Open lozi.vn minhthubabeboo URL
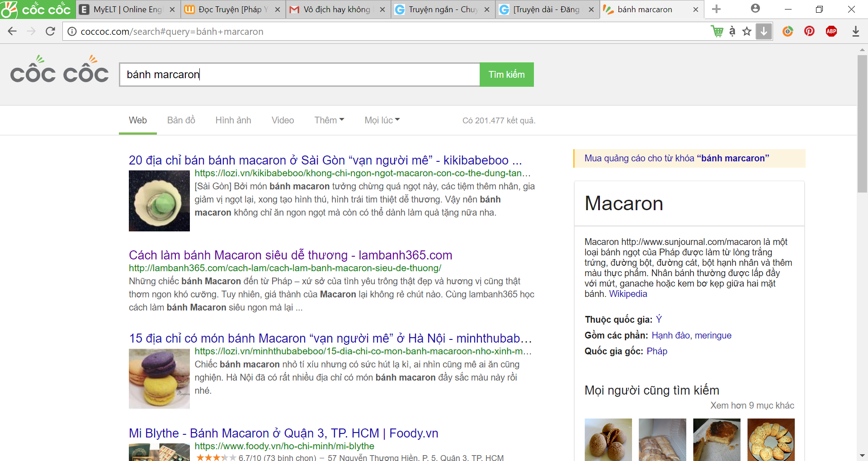 (363, 351)
